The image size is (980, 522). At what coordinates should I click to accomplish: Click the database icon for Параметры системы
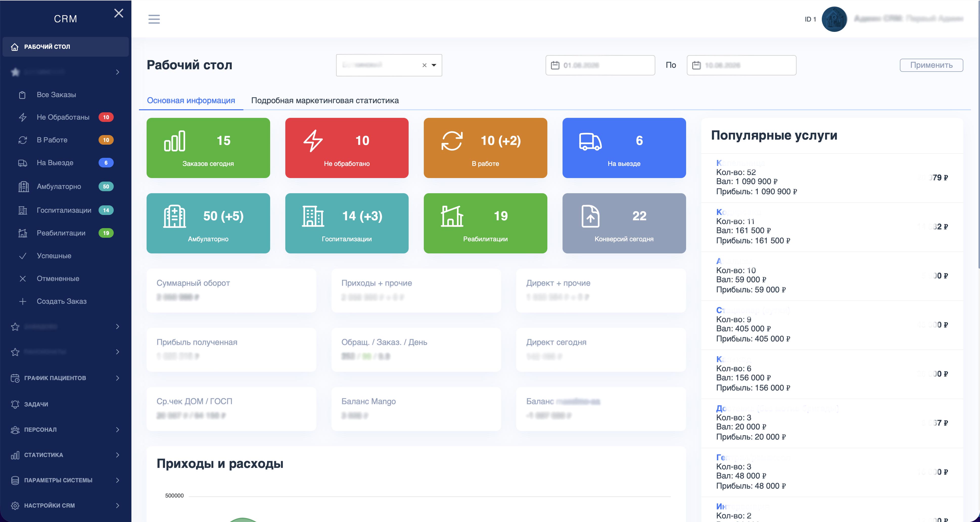pyautogui.click(x=15, y=481)
